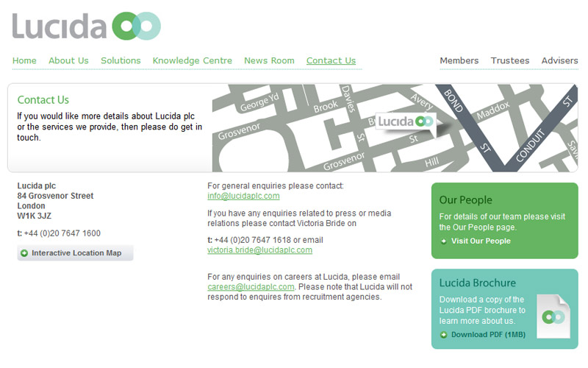588x368 pixels.
Task: Open the News Room section
Action: 269,60
